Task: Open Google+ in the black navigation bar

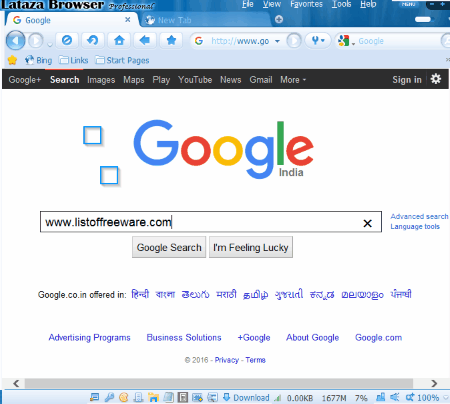Action: coord(25,80)
